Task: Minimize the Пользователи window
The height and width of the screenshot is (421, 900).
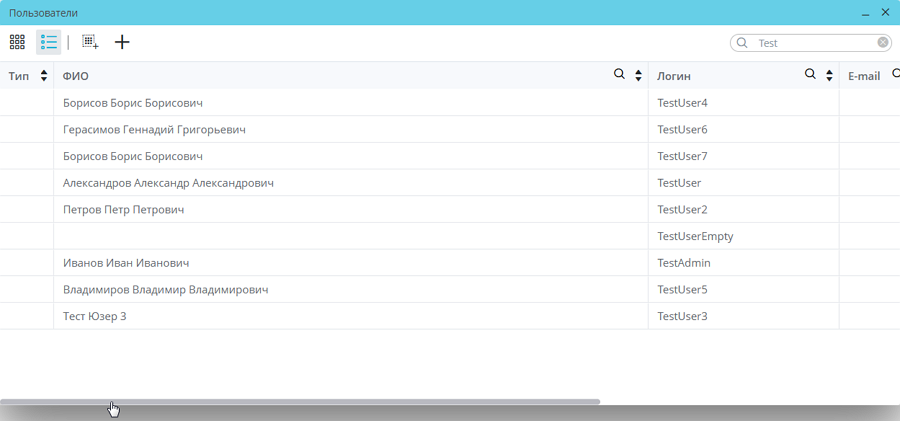Action: (865, 13)
